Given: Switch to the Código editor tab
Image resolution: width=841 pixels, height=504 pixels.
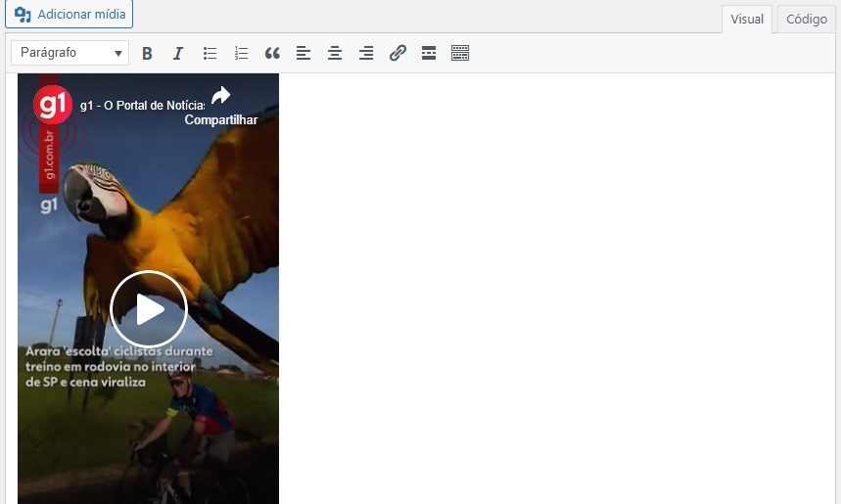Looking at the screenshot, I should [807, 20].
